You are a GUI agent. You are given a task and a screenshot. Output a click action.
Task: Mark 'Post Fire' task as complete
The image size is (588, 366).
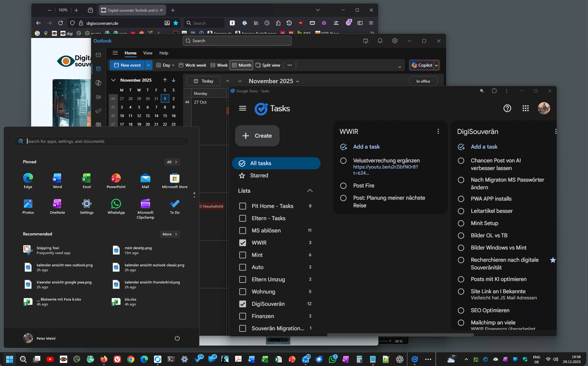click(343, 186)
